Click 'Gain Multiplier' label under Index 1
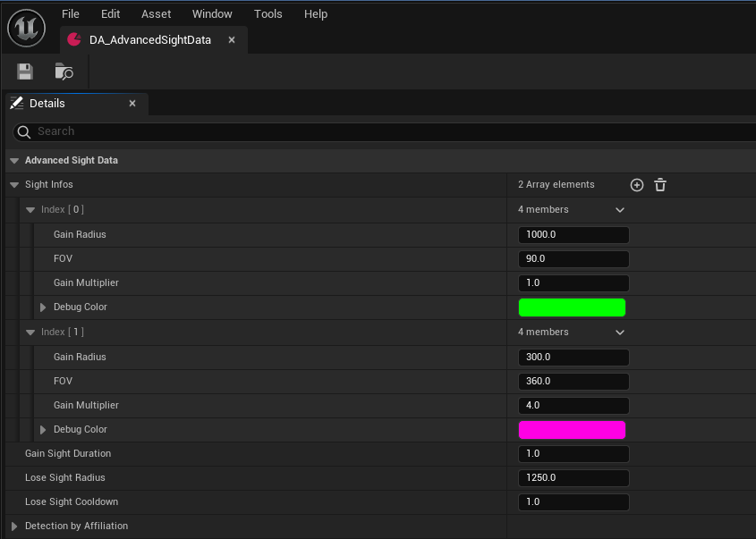 (x=86, y=405)
